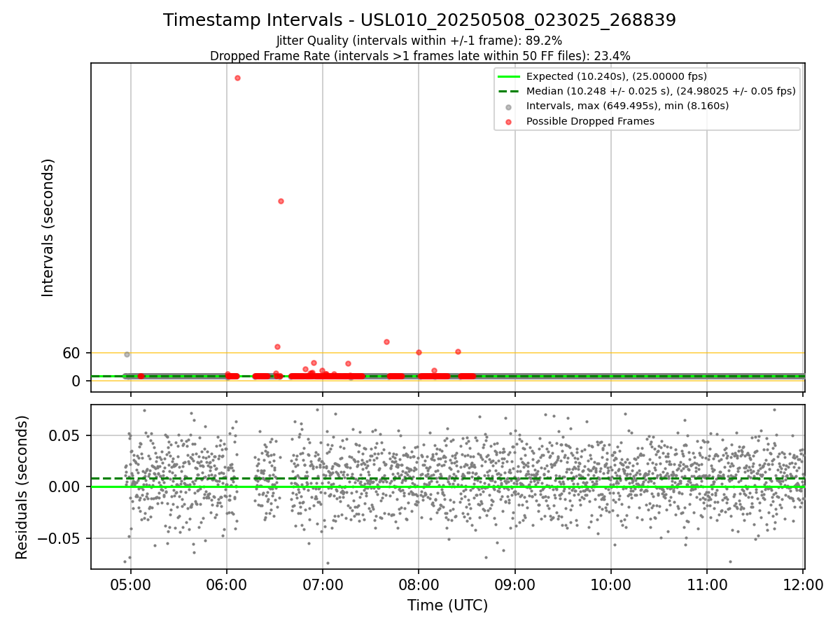840x630 pixels.
Task: Click the gray marker sample in the legend
Action: tap(508, 106)
